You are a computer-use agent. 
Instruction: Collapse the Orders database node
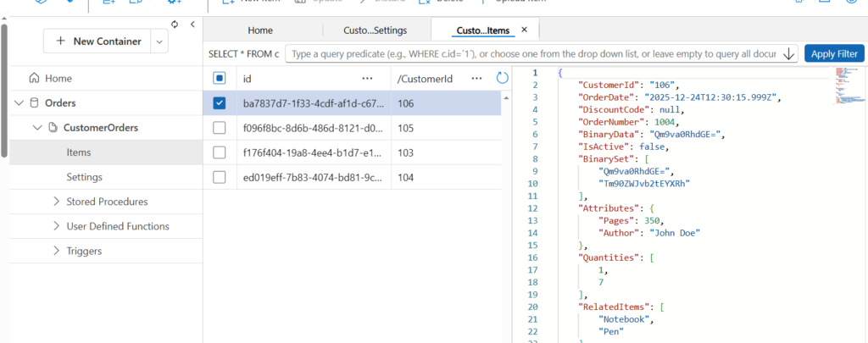(x=19, y=103)
